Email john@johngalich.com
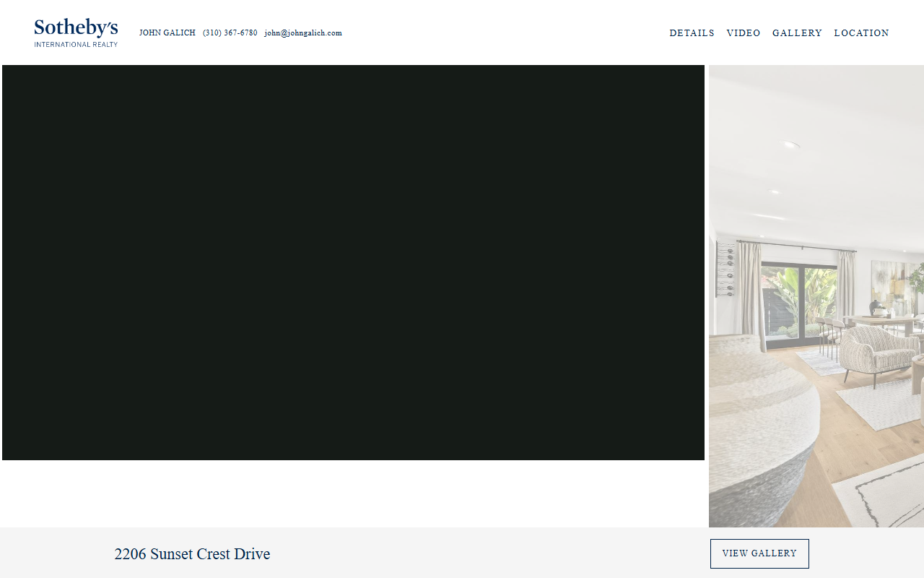 [x=303, y=33]
